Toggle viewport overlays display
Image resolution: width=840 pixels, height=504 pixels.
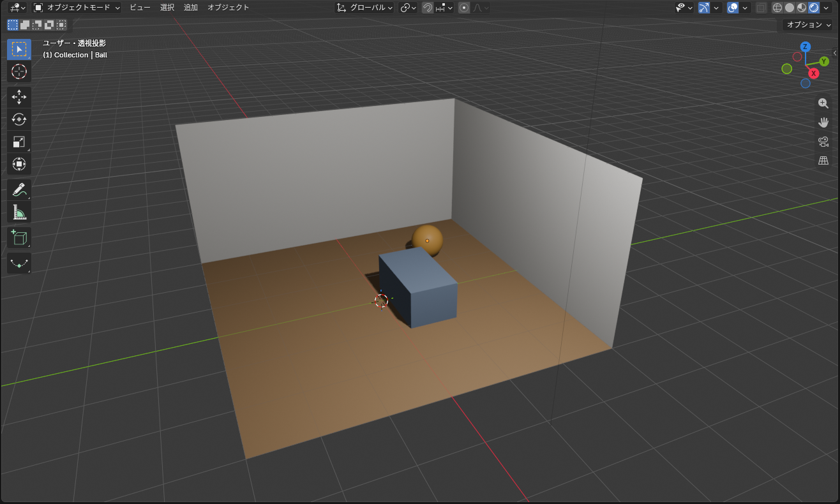click(733, 8)
